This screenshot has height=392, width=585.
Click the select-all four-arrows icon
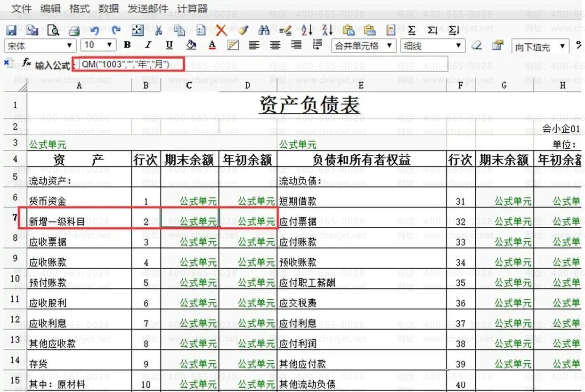click(137, 31)
